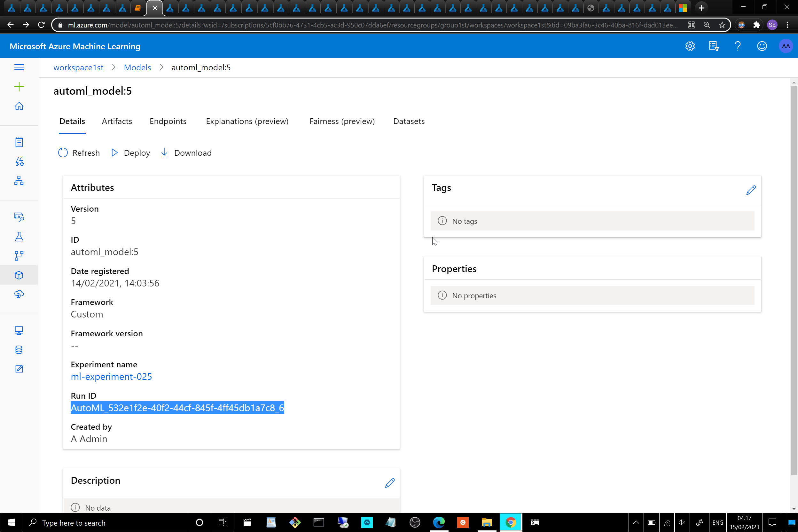
Task: Open Designer sidebar icon
Action: 19,180
